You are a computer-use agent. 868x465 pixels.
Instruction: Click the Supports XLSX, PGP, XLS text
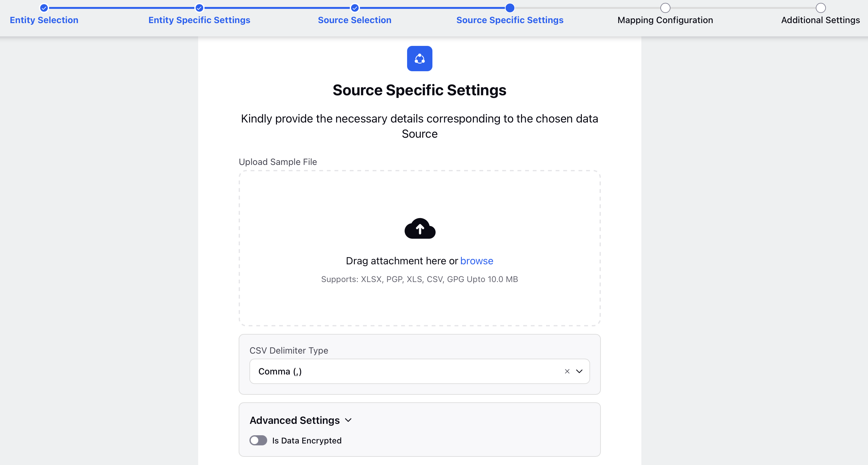point(419,279)
